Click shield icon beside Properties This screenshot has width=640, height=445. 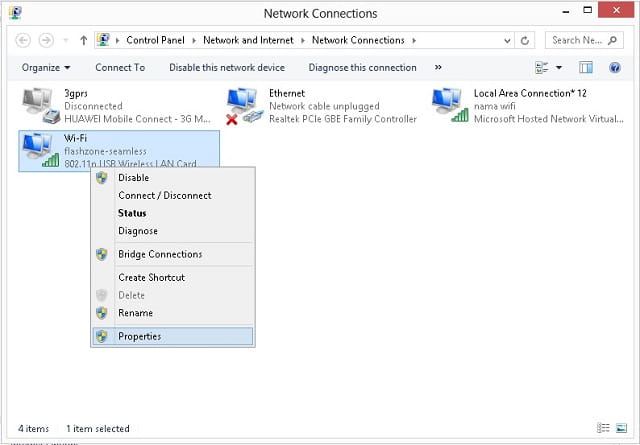click(102, 336)
